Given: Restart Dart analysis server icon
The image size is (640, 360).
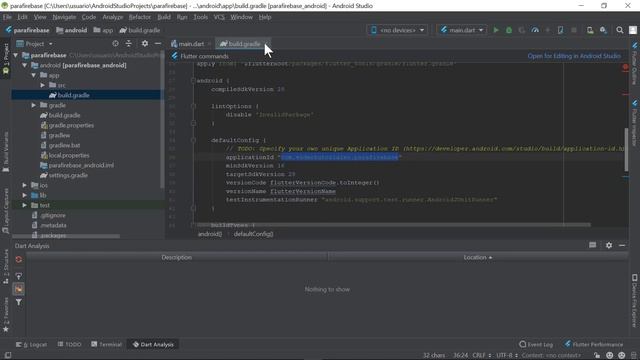Looking at the screenshot, I should click(19, 260).
